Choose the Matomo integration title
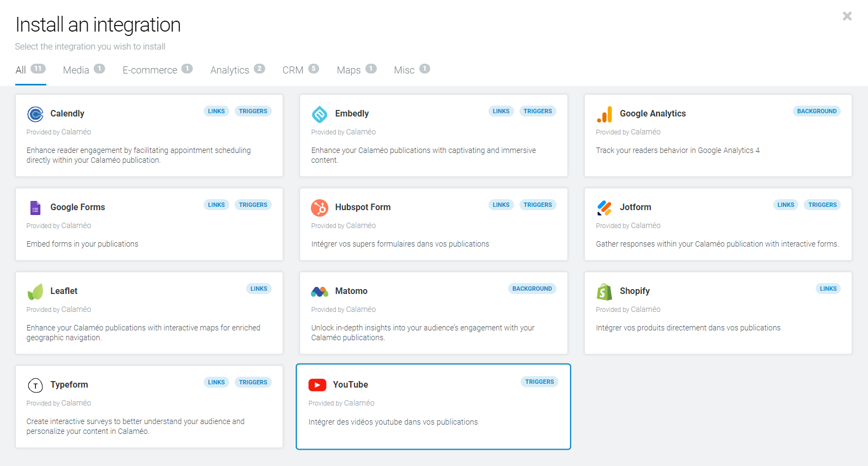Image resolution: width=868 pixels, height=466 pixels. pos(351,291)
